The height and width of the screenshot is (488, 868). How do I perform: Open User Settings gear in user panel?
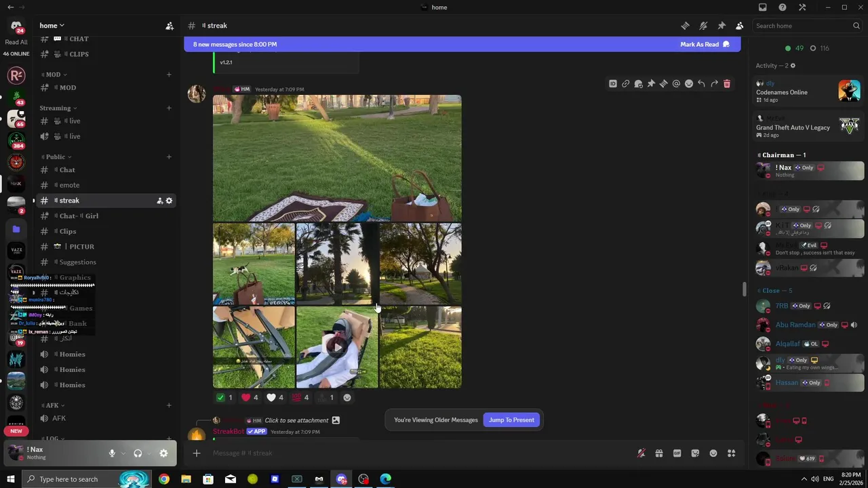point(163,453)
